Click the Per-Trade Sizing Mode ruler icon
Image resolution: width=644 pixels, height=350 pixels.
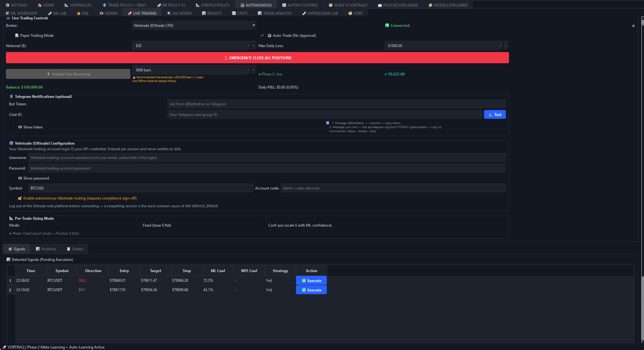pyautogui.click(x=11, y=218)
